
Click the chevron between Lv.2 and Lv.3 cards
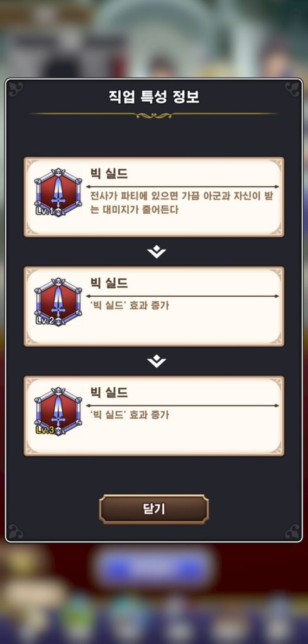[x=157, y=362]
